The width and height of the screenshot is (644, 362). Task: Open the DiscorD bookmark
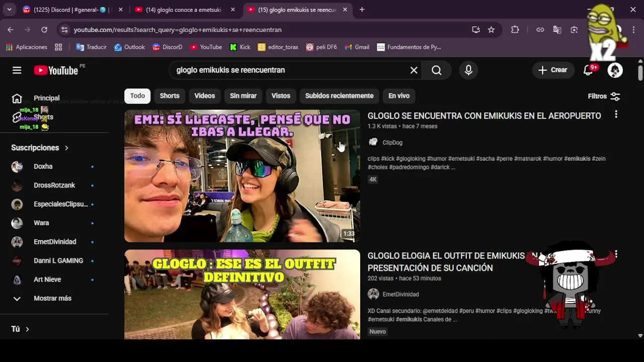click(168, 47)
